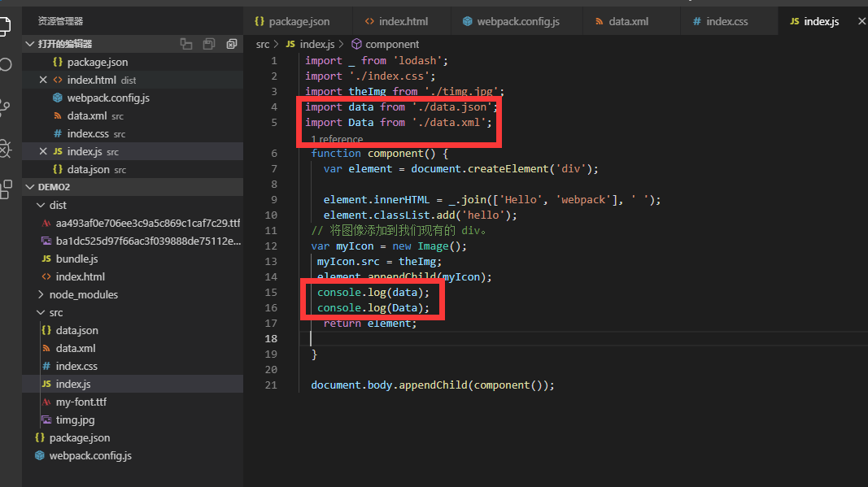
Task: Click line number 21 in the gutter
Action: tap(271, 385)
